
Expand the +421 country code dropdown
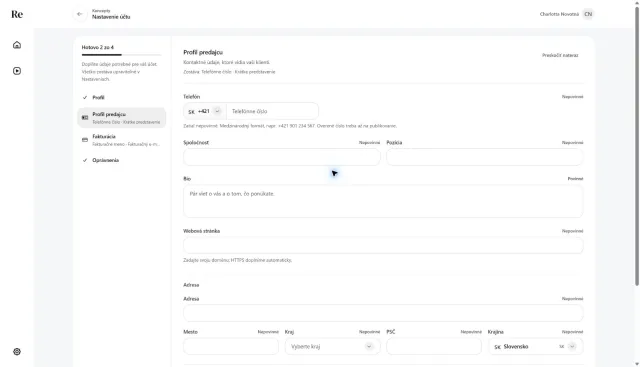[x=205, y=111]
